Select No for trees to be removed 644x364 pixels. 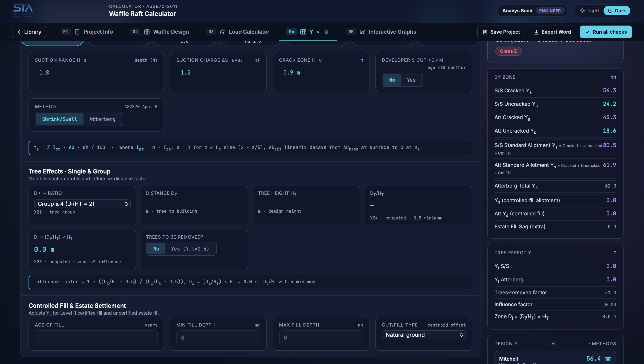[156, 249]
